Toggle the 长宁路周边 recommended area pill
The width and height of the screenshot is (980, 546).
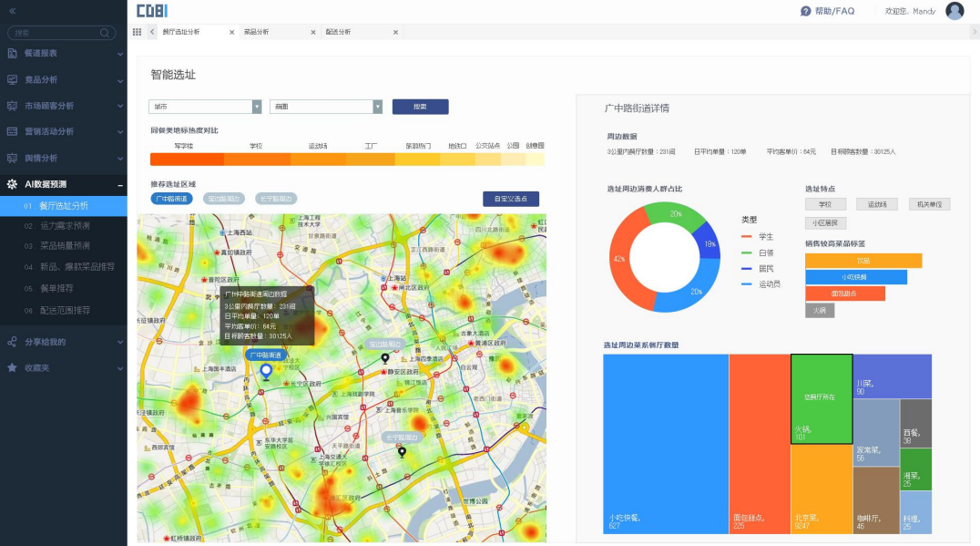click(275, 199)
